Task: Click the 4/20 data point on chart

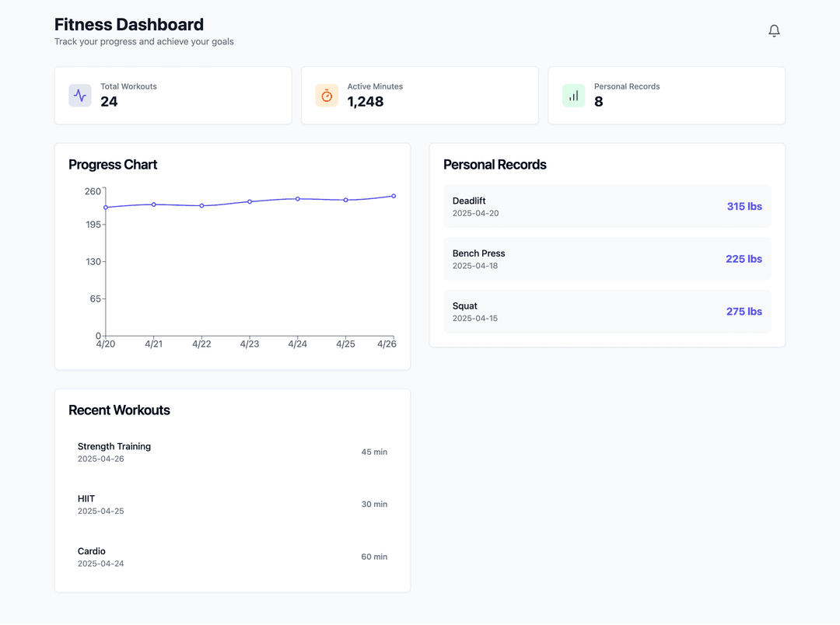Action: coord(106,208)
